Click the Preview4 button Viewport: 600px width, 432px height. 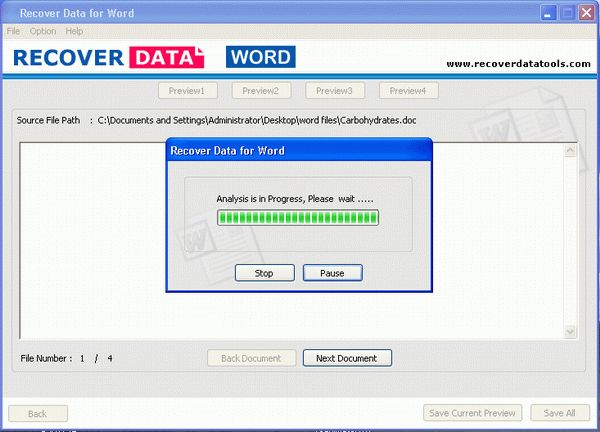pyautogui.click(x=407, y=91)
